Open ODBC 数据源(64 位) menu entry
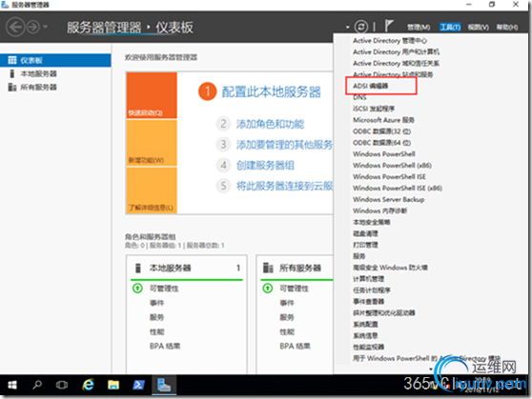Viewport: 532px width, 399px height. [381, 143]
